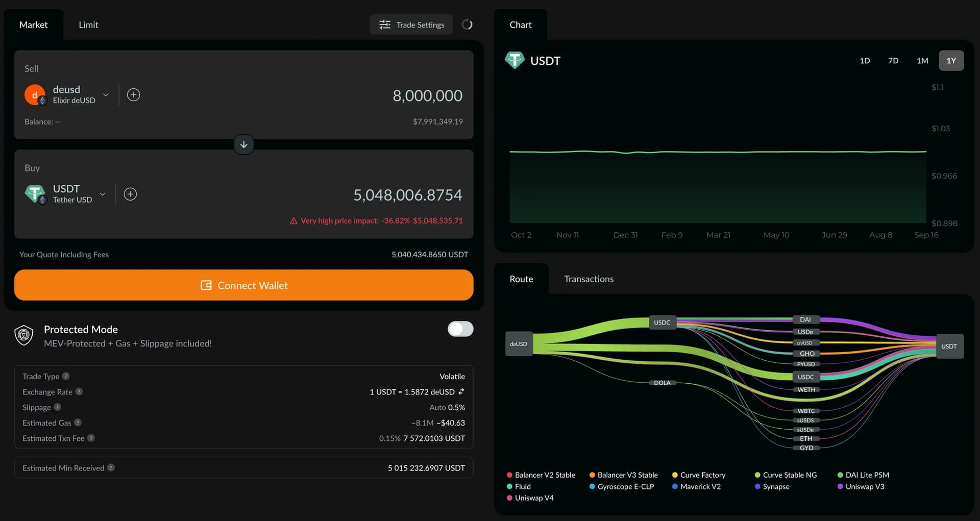Viewport: 980px width, 521px height.
Task: Click the Gyroscope E-CLP legend swatch
Action: pos(592,487)
